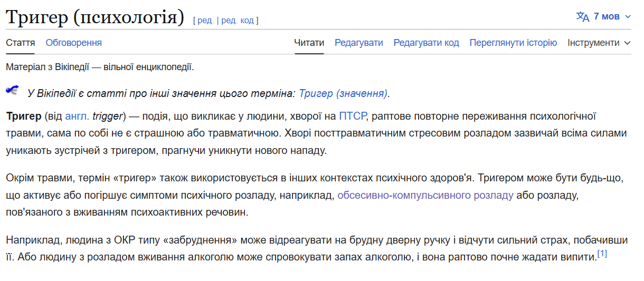Open the Редагувати tab
The image size is (644, 281).
click(359, 43)
